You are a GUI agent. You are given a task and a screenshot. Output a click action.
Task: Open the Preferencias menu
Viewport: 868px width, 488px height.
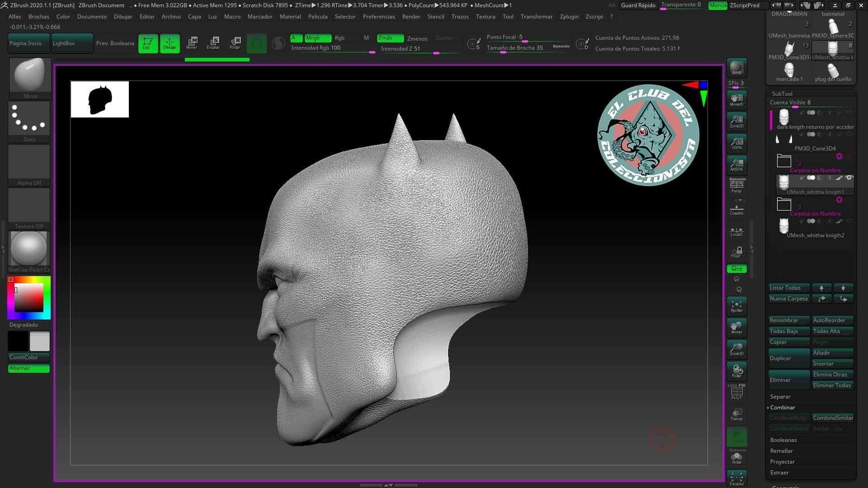click(379, 17)
